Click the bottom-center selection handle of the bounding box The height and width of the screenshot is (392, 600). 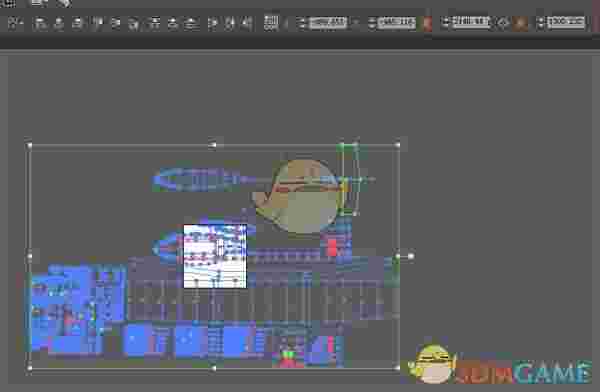[x=214, y=368]
